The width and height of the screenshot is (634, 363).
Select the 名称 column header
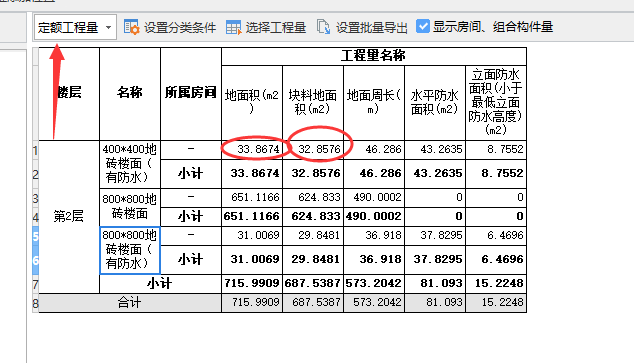[x=130, y=94]
